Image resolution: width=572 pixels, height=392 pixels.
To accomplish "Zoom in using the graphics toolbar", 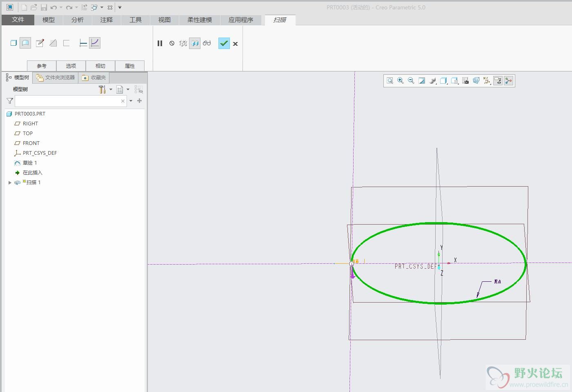I will click(x=401, y=81).
